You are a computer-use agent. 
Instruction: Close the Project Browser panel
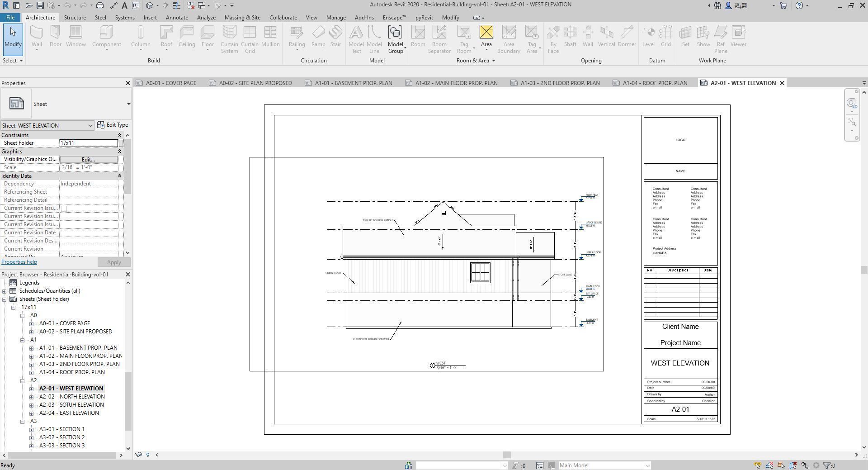coord(127,275)
